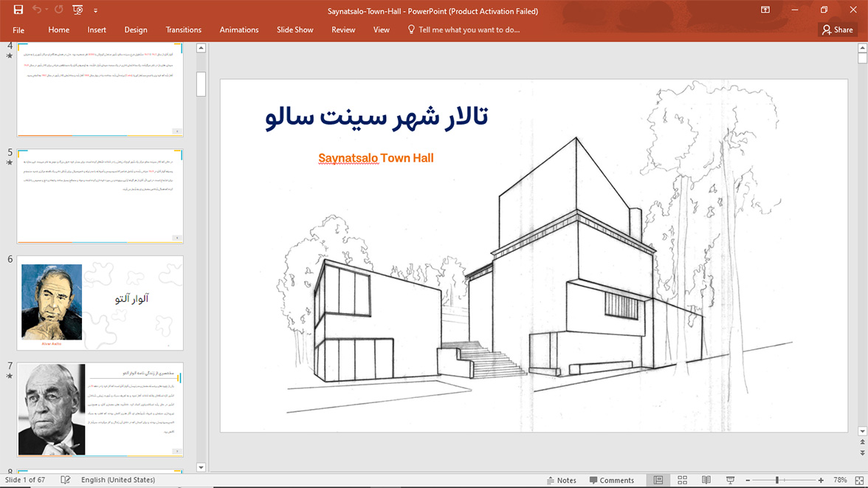Open the View tab
This screenshot has width=868, height=488.
(381, 30)
